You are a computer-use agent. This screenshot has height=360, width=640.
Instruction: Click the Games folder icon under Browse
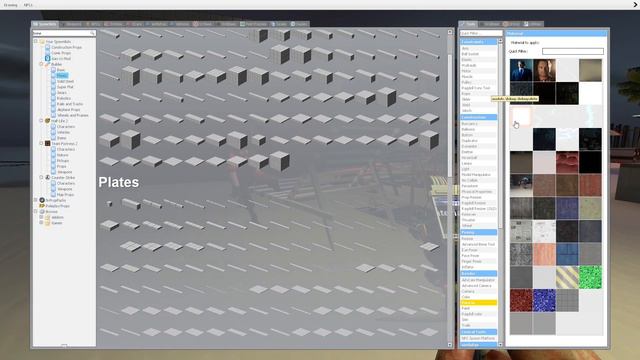click(47, 223)
